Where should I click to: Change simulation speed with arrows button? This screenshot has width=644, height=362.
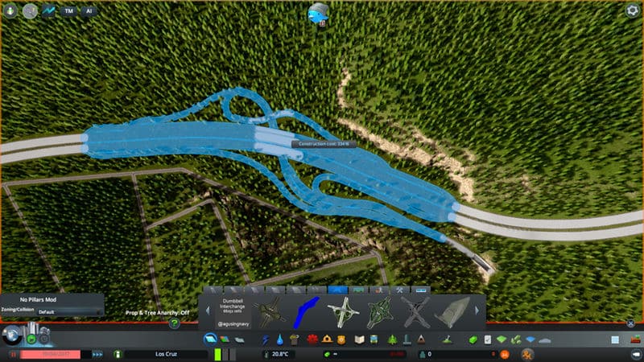point(97,354)
